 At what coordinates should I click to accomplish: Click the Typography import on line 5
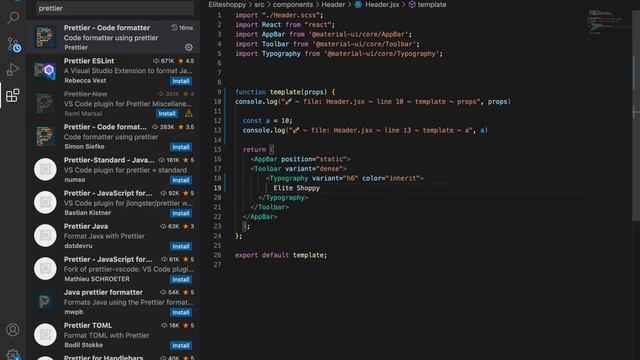tap(339, 53)
